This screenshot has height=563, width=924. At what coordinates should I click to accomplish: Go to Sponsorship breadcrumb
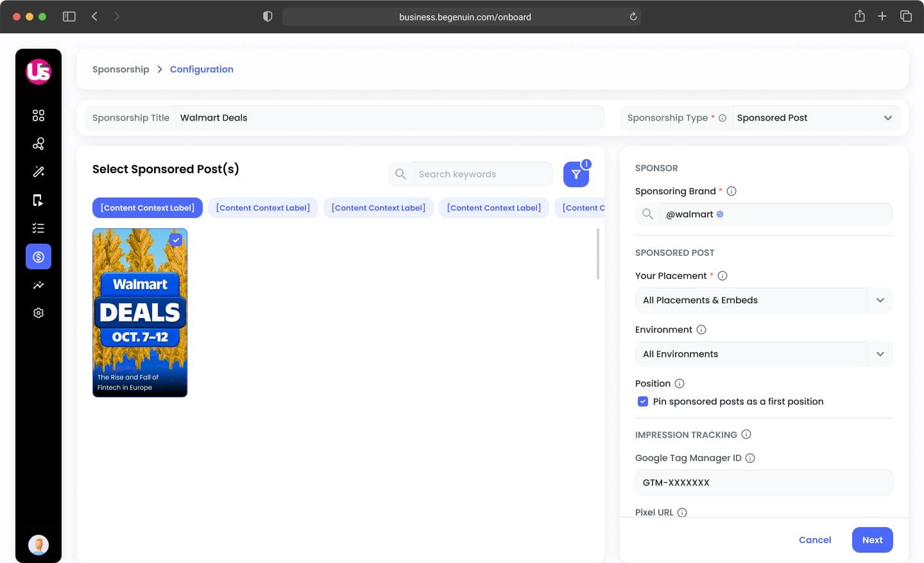tap(121, 69)
